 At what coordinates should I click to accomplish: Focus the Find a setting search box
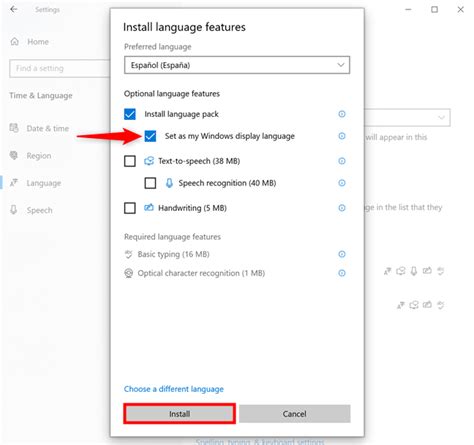coord(59,68)
